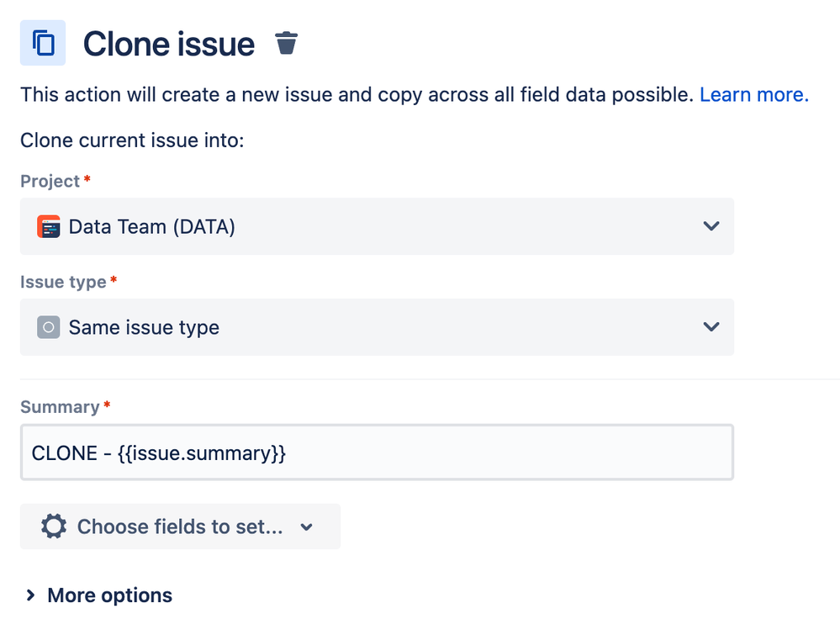
Task: Click the Clone issue heading text
Action: click(169, 44)
